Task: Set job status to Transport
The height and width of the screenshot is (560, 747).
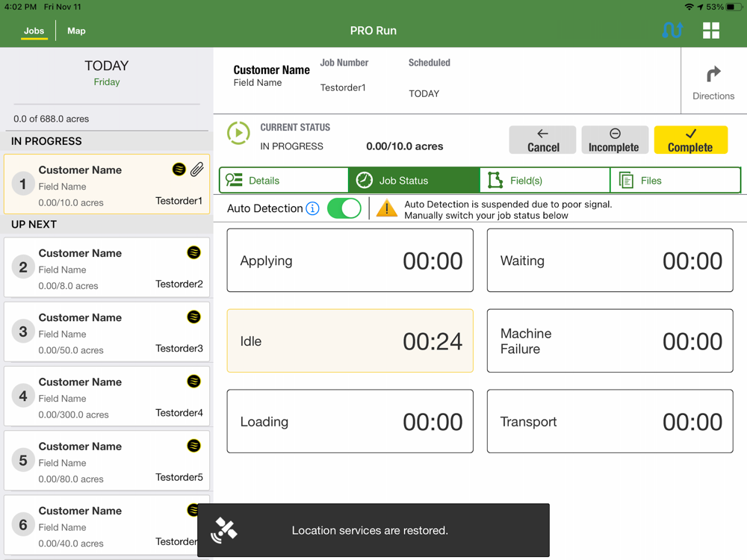Action: (x=610, y=421)
